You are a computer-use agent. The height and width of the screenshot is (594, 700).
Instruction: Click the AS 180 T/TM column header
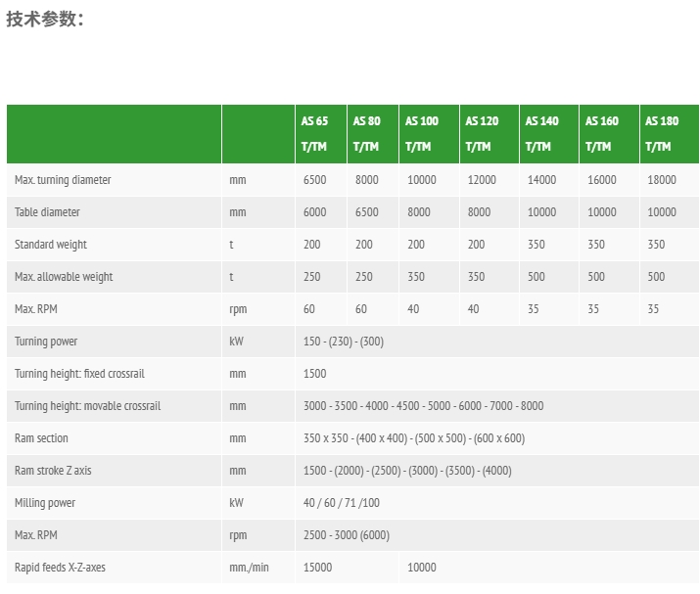pyautogui.click(x=670, y=134)
